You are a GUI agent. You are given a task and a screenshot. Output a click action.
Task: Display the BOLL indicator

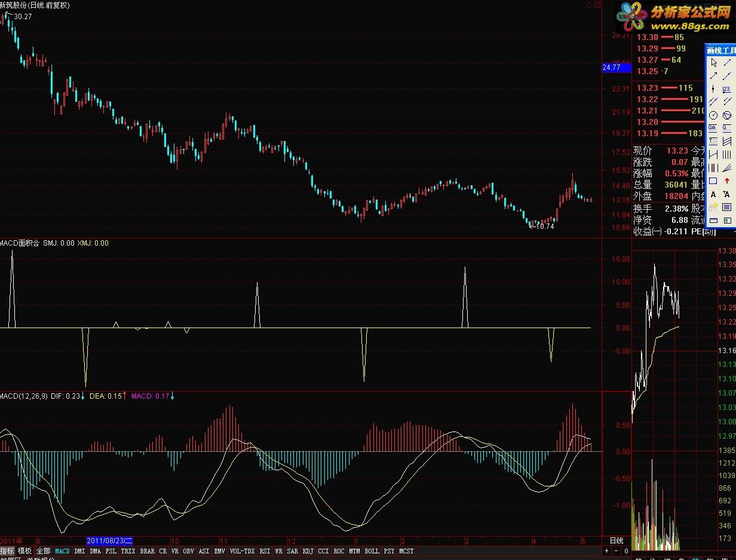click(x=372, y=551)
